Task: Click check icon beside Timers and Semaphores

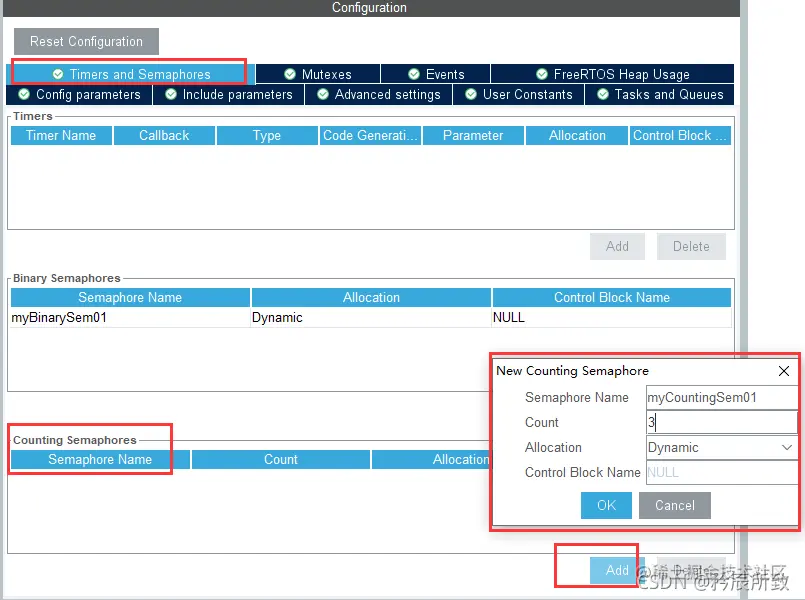Action: coord(58,74)
